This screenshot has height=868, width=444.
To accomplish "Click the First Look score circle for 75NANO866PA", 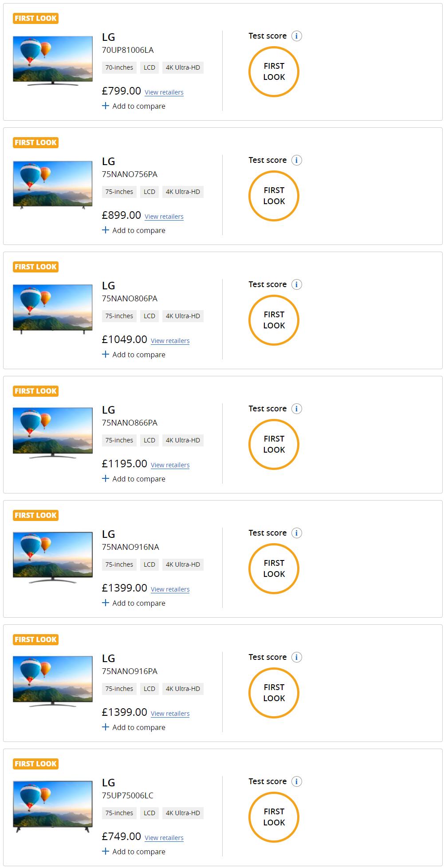I will 274,444.
